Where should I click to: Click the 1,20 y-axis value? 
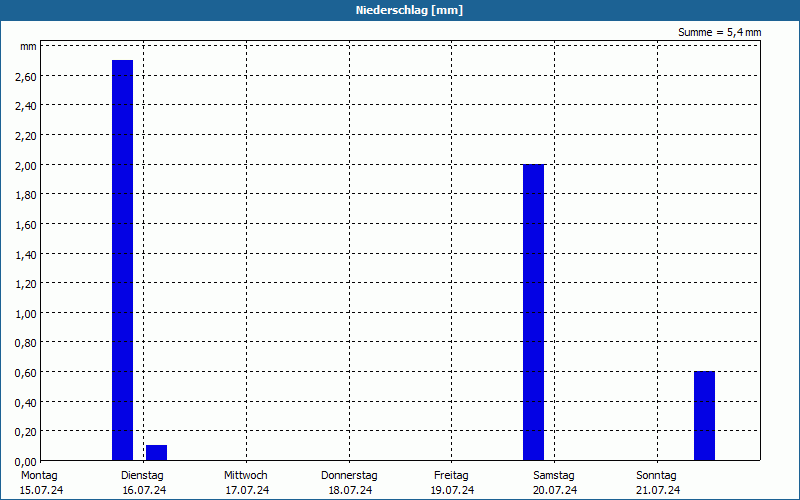tap(26, 284)
